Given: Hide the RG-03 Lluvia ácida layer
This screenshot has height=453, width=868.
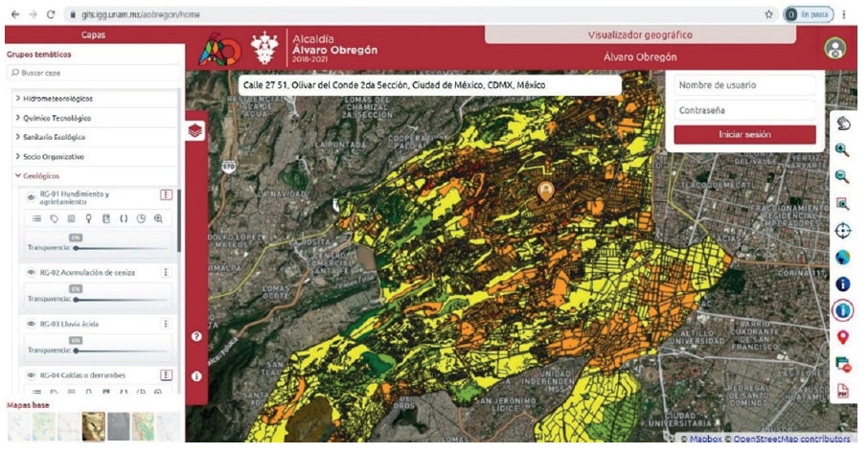Looking at the screenshot, I should pyautogui.click(x=31, y=324).
